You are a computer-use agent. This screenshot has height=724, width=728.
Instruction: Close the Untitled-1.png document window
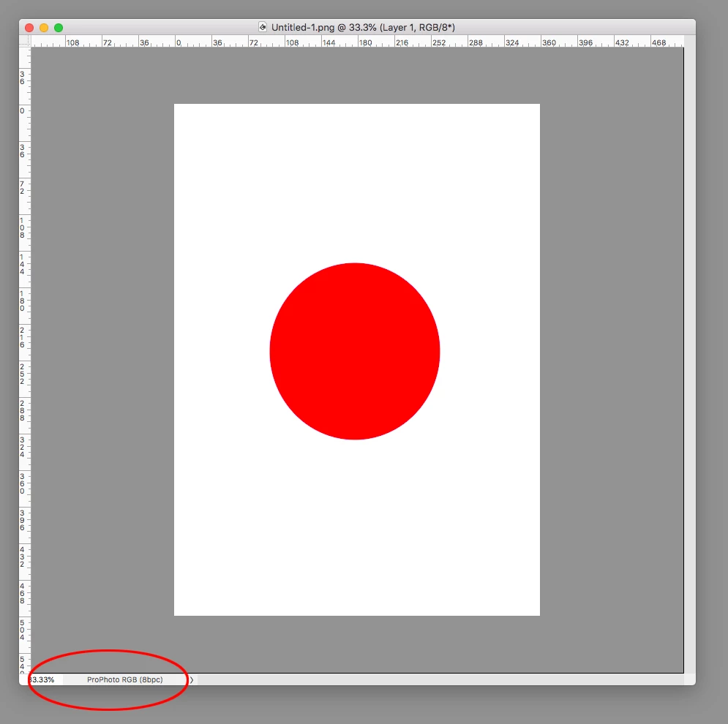coord(29,28)
